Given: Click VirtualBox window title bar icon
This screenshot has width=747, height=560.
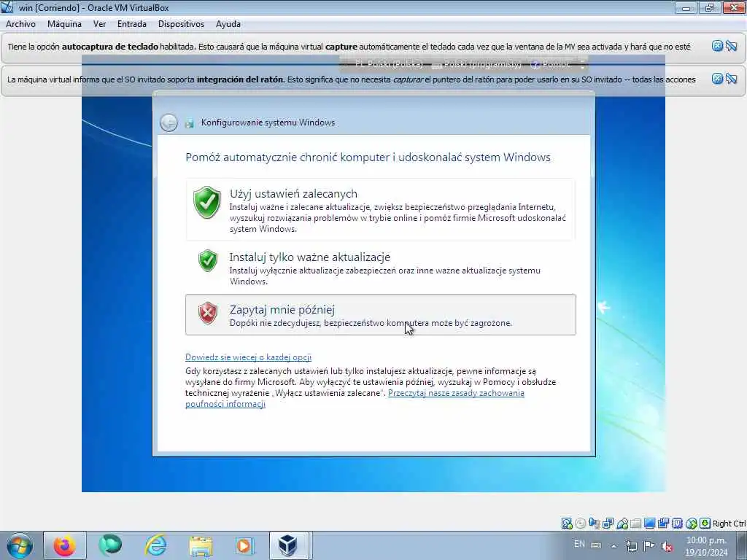Looking at the screenshot, I should tap(7, 7).
